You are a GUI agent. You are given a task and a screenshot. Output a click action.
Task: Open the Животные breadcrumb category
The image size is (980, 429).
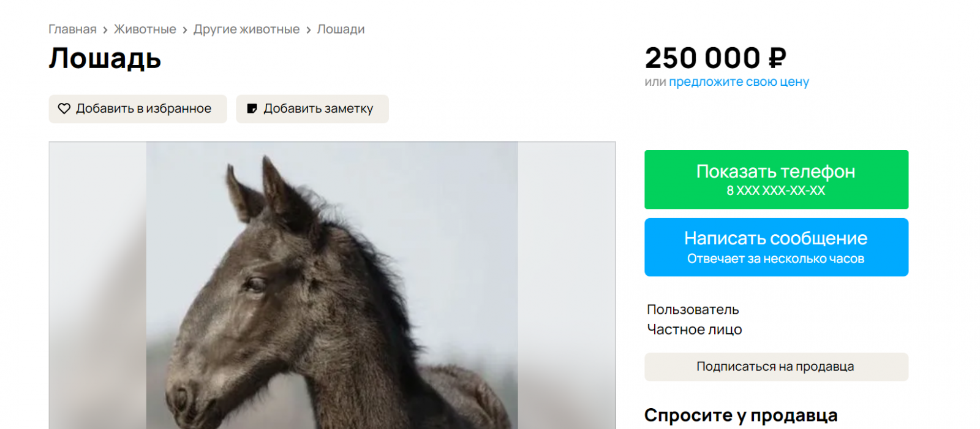(145, 29)
